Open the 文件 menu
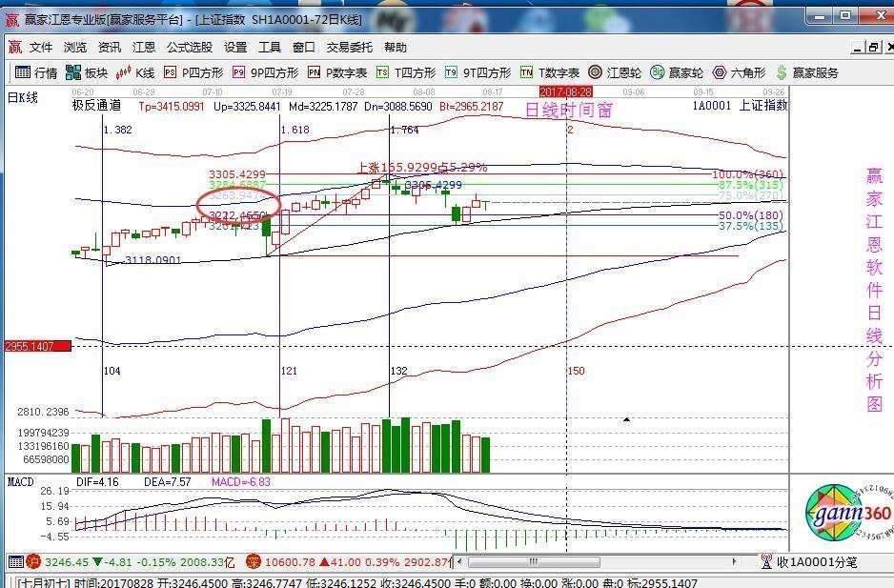The width and height of the screenshot is (894, 588). tap(41, 48)
